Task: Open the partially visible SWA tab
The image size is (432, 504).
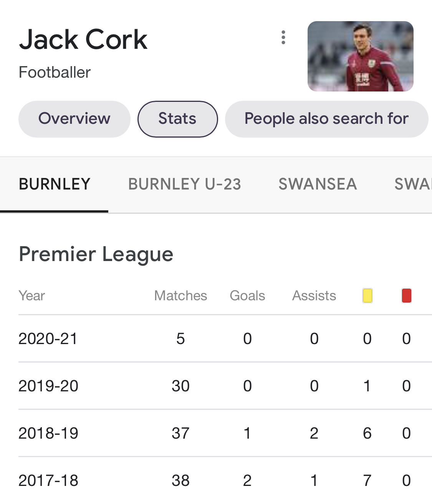Action: pyautogui.click(x=413, y=184)
